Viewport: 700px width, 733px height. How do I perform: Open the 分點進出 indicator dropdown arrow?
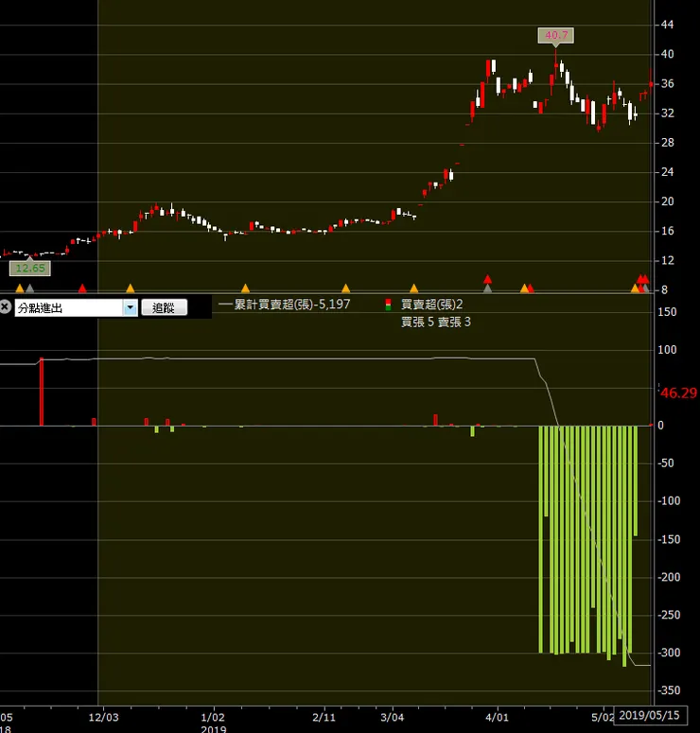(130, 307)
